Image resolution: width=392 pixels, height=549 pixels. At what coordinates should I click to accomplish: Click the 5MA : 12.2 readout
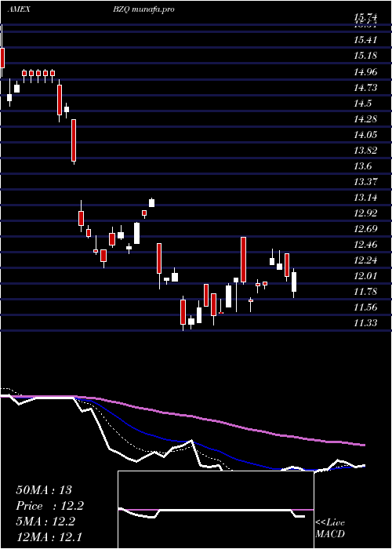coord(45,522)
